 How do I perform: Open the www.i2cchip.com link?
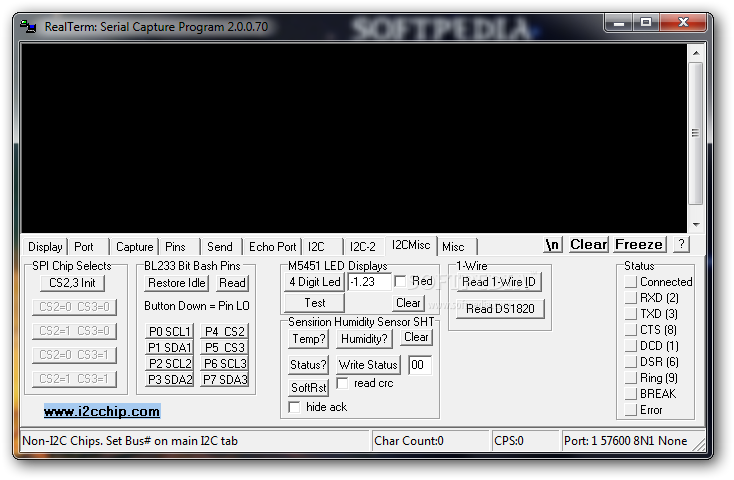pyautogui.click(x=102, y=411)
